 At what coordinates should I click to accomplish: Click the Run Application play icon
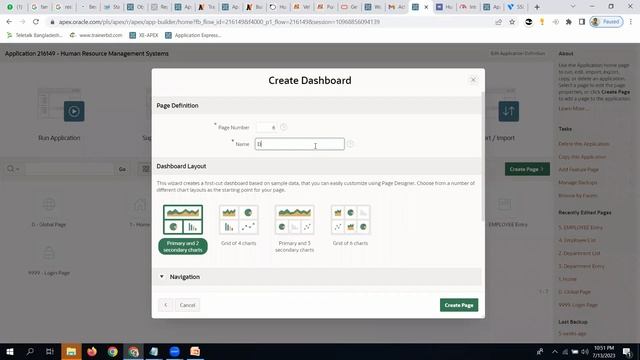pos(74,111)
